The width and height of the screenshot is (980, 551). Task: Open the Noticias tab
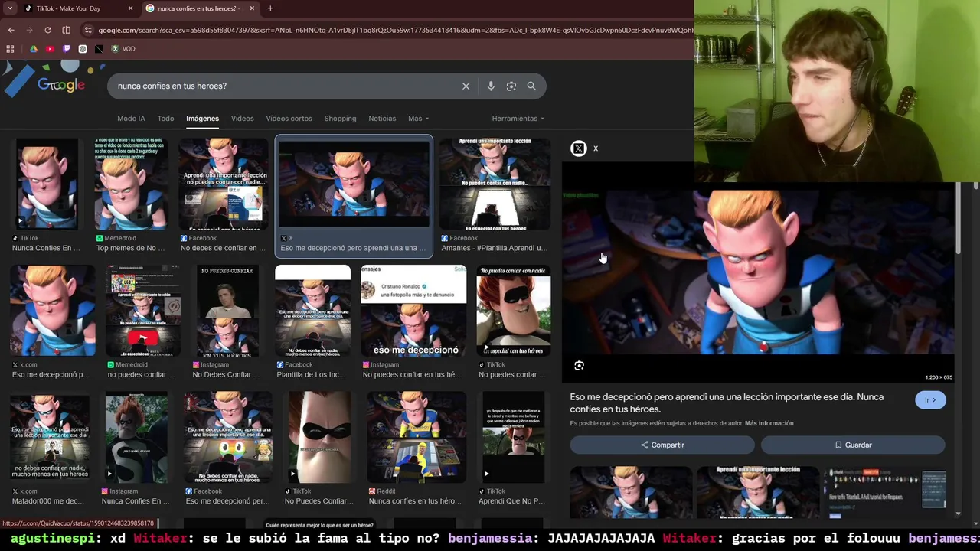click(x=382, y=119)
